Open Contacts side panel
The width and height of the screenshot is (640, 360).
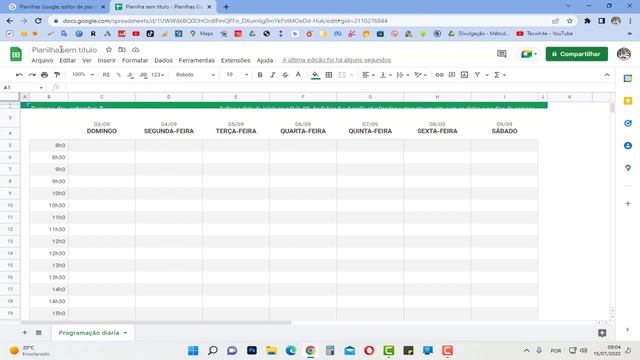[628, 146]
